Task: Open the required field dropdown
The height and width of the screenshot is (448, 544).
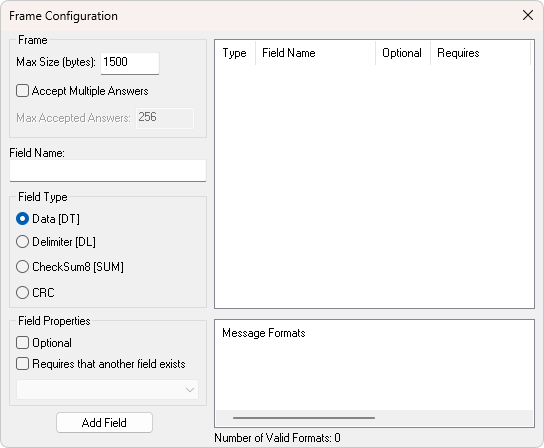Action: pos(108,390)
